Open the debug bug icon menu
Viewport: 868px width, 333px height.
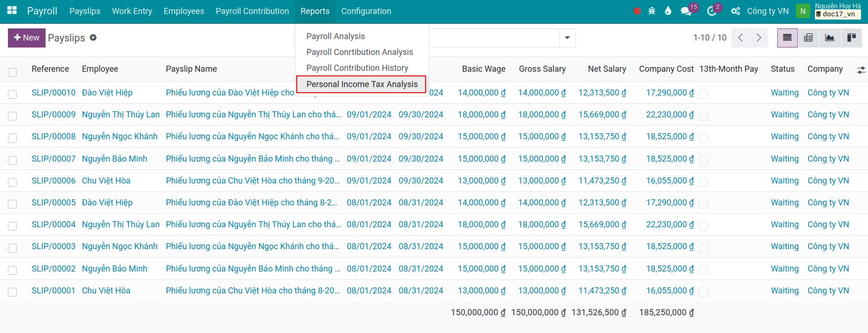pos(652,11)
